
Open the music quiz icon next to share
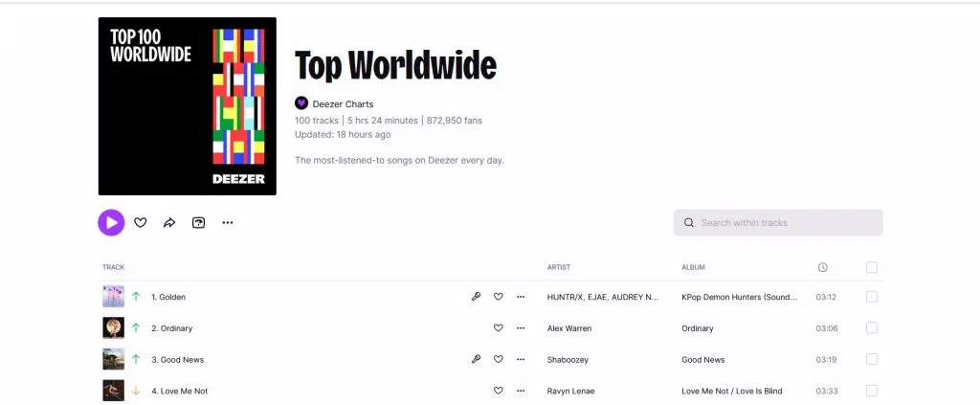pyautogui.click(x=199, y=222)
